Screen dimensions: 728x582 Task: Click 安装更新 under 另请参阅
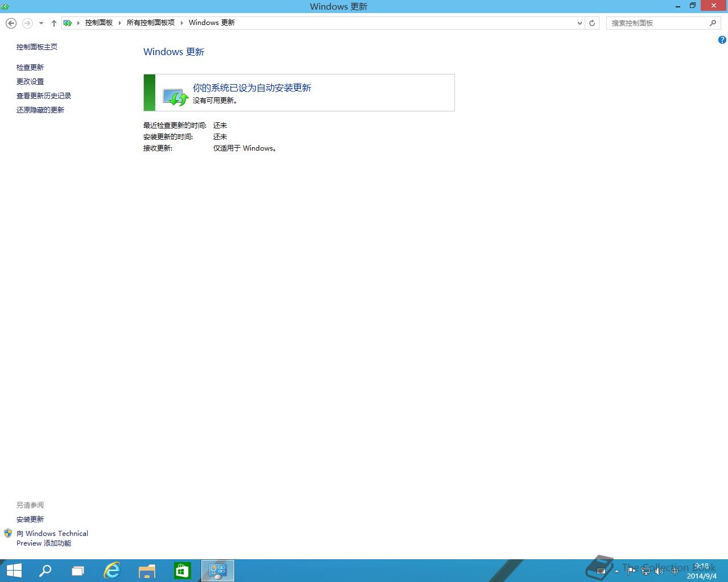coord(30,519)
